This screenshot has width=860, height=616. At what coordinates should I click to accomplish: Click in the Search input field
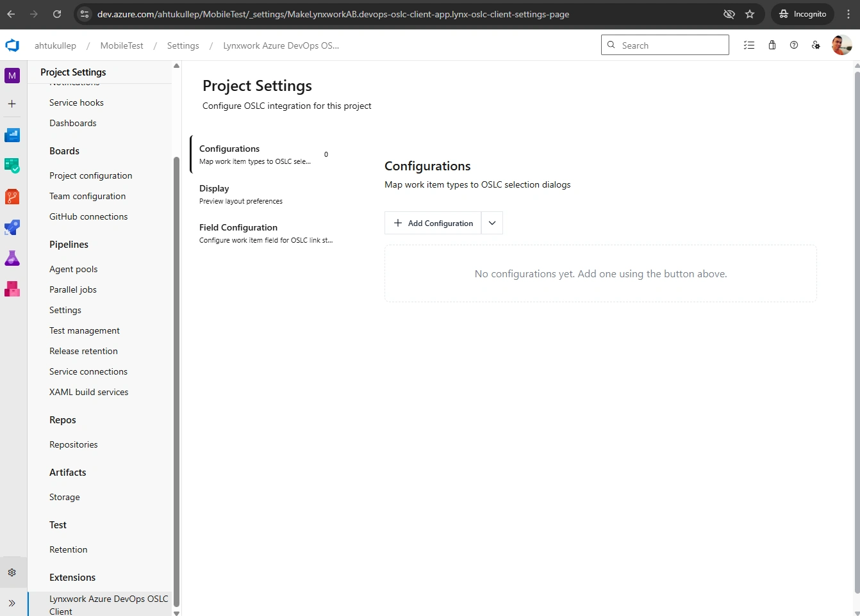tap(665, 45)
